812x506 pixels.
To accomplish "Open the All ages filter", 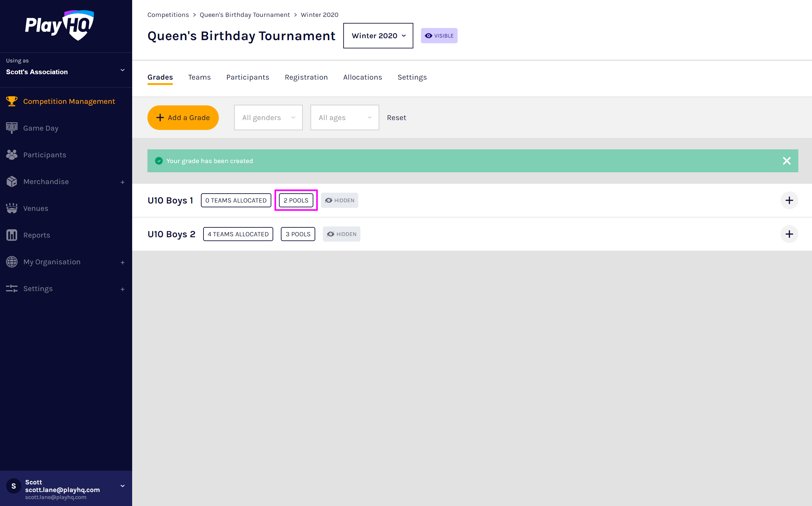I will click(x=345, y=118).
